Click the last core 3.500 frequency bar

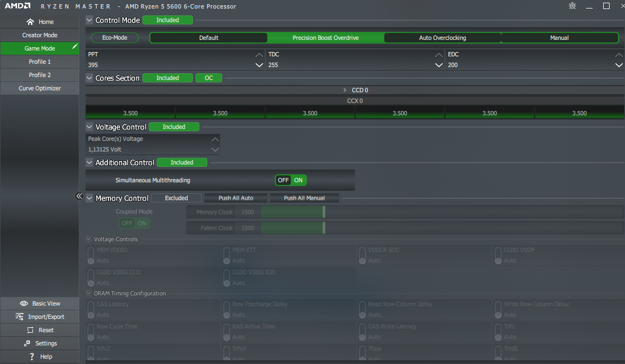[x=579, y=112]
